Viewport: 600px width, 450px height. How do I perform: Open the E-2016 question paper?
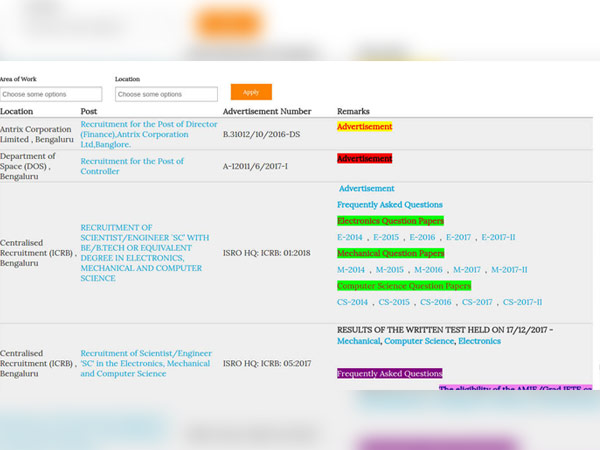422,237
